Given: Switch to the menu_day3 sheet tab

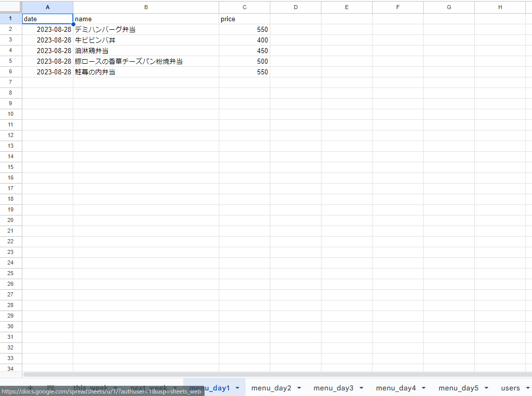Looking at the screenshot, I should click(333, 388).
